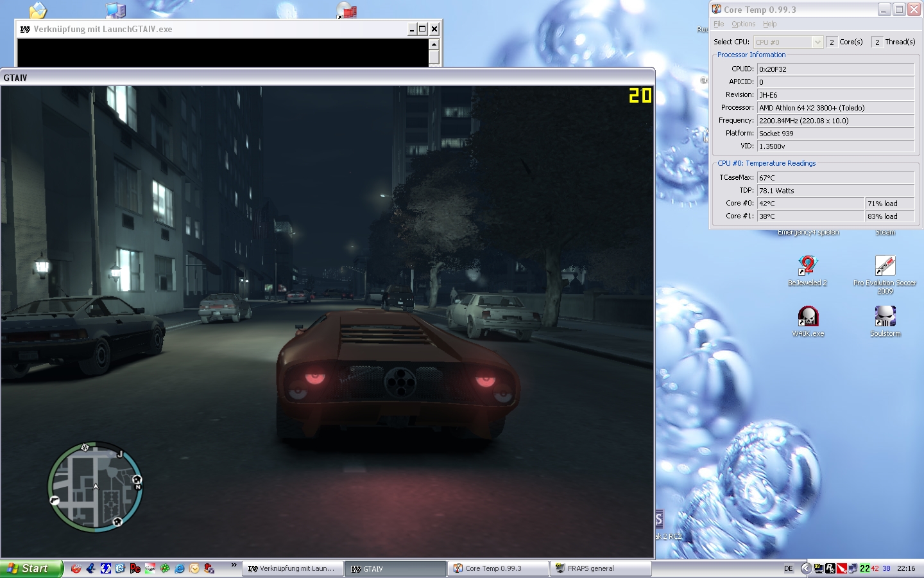Click the Revision field JH-E6
Image resolution: width=924 pixels, height=578 pixels.
point(835,94)
